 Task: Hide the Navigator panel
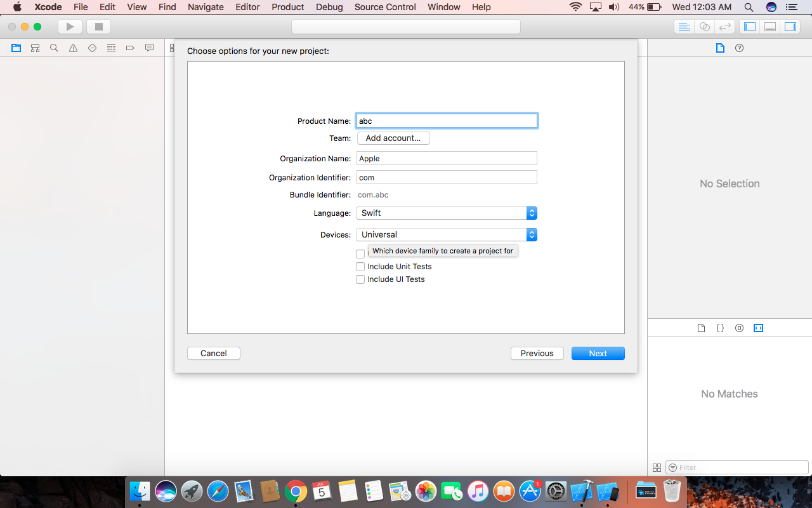point(750,27)
